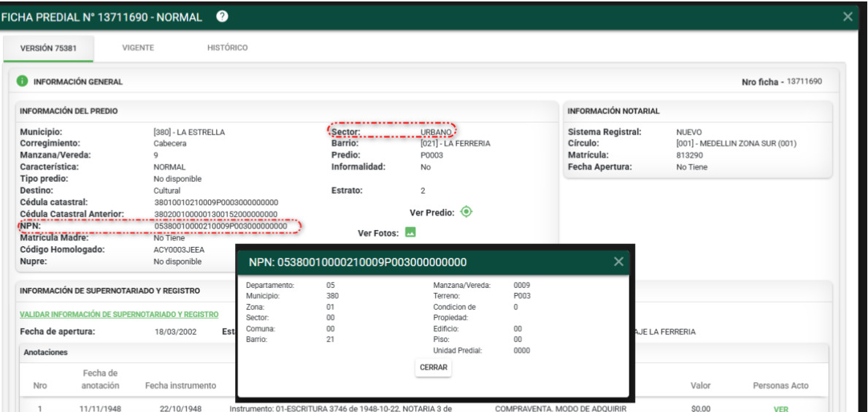Click the Personas Acto column header

(x=780, y=386)
